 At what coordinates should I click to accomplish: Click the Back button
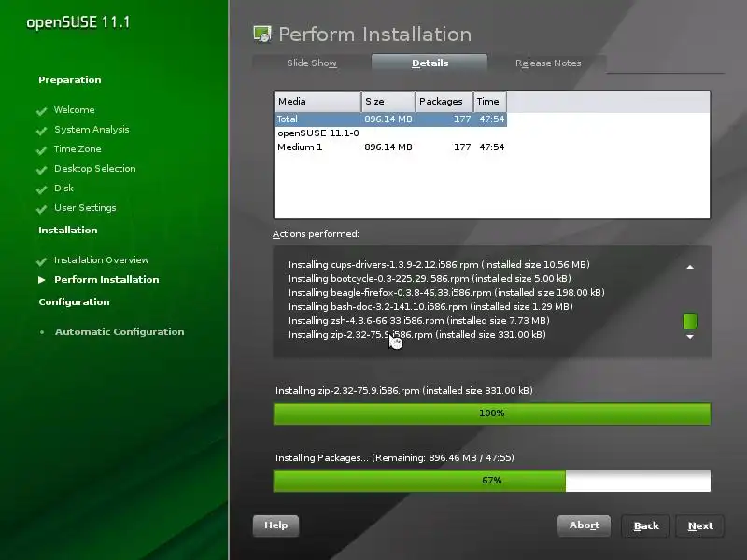pyautogui.click(x=646, y=526)
